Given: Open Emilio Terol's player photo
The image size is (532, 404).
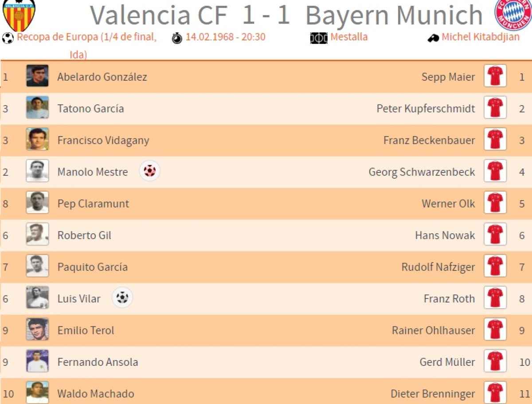Looking at the screenshot, I should pos(37,330).
